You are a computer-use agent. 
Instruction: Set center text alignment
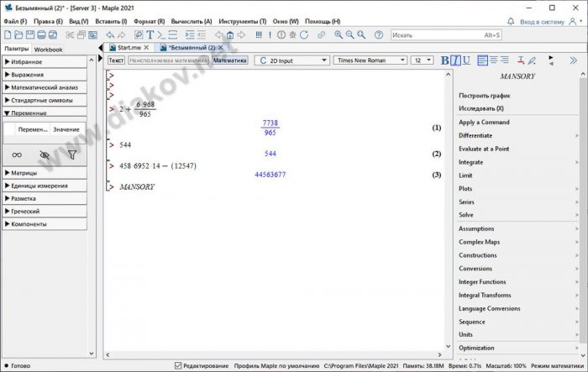pos(494,60)
